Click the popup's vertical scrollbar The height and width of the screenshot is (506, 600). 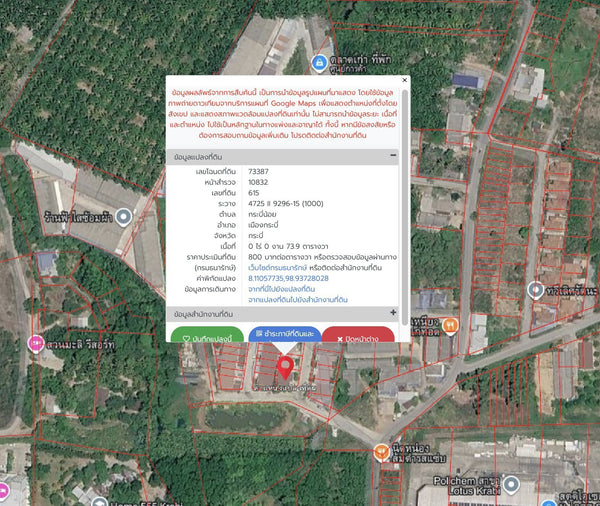(404, 207)
